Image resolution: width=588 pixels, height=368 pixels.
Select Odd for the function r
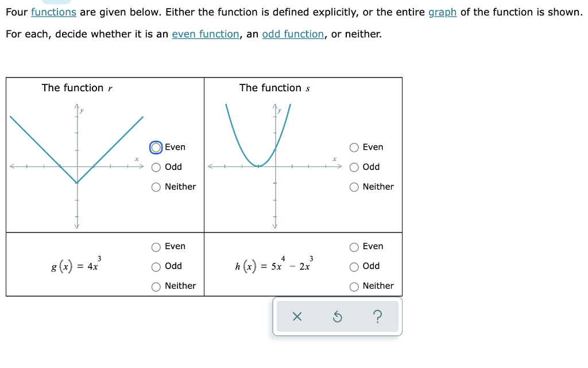156,167
